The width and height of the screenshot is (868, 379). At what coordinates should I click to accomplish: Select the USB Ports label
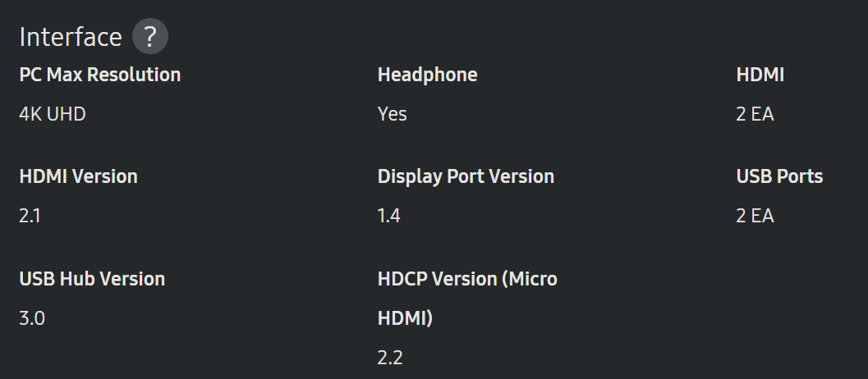(779, 176)
